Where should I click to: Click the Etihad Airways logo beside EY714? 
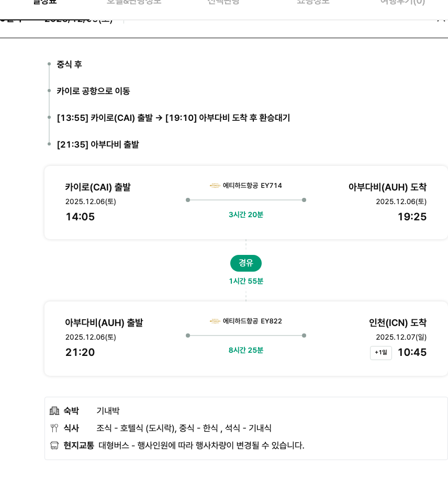(x=215, y=185)
